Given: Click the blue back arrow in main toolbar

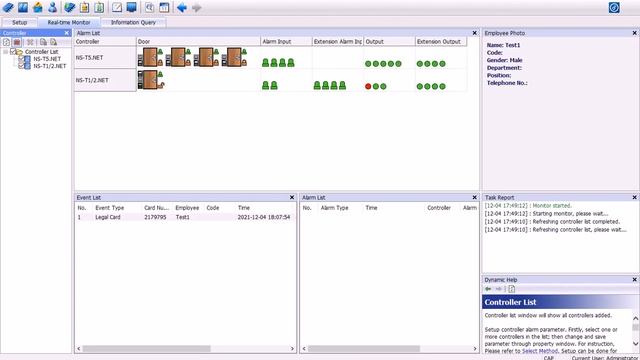Looking at the screenshot, I should click(x=182, y=7).
